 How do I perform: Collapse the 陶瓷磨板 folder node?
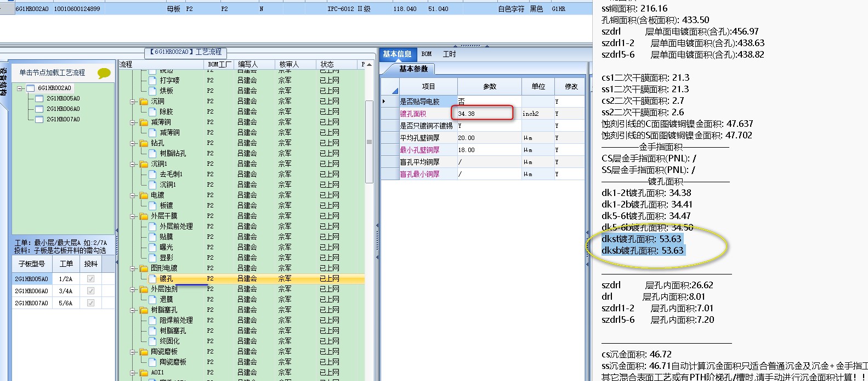coord(133,351)
